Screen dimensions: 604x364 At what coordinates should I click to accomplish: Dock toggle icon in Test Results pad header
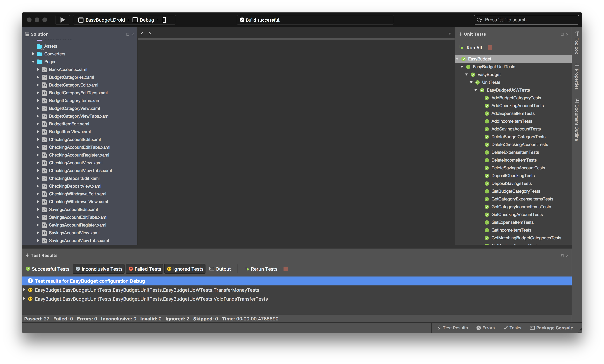(x=562, y=256)
